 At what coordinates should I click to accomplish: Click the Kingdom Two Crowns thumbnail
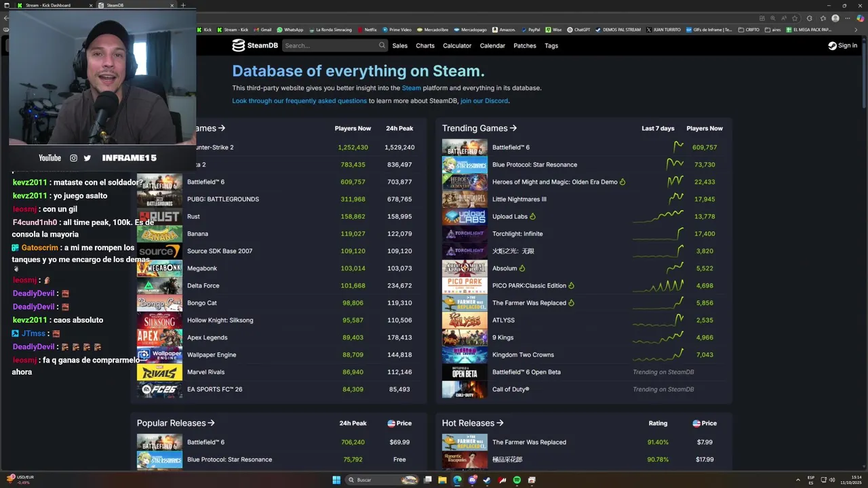(x=465, y=354)
